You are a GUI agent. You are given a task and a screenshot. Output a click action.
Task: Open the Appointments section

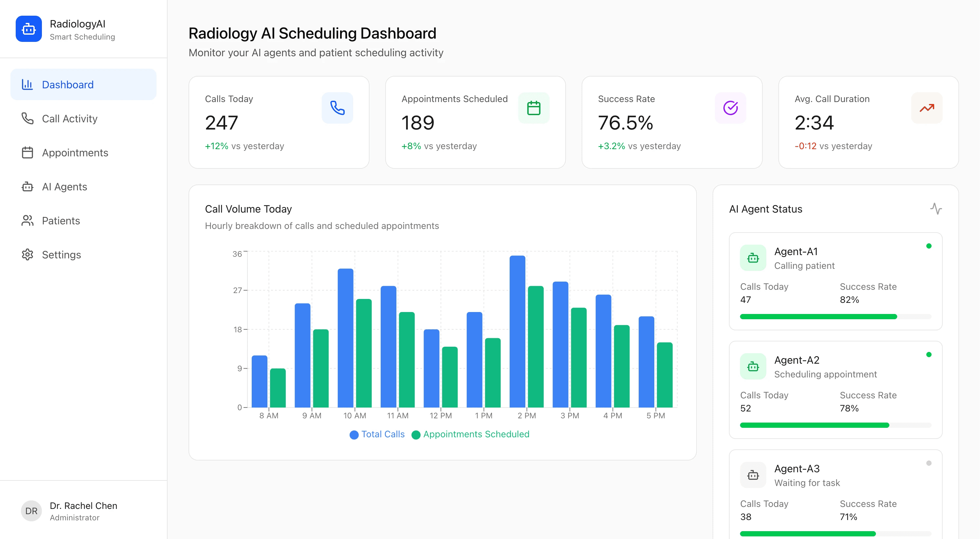click(x=75, y=153)
